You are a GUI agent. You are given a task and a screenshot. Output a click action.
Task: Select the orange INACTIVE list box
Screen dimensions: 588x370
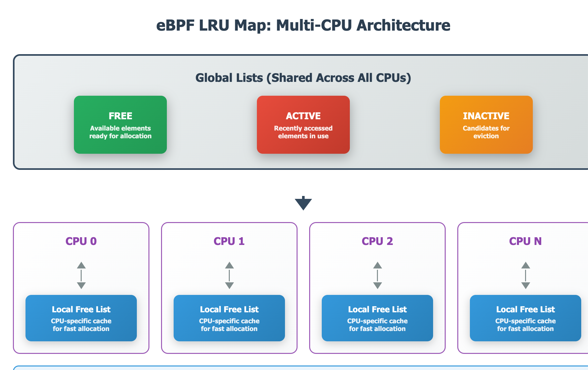click(x=486, y=124)
